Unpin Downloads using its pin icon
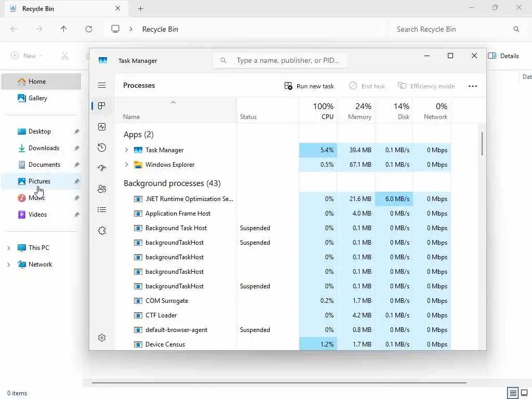The height and width of the screenshot is (399, 532). [77, 148]
